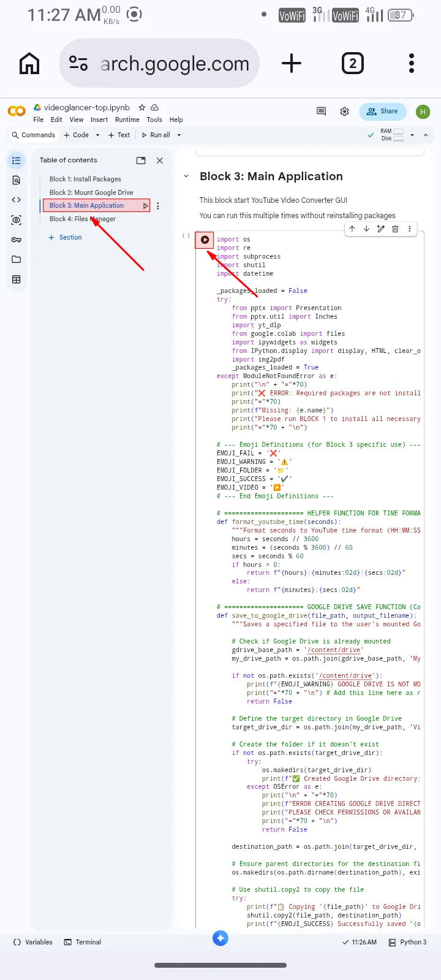Star the videoglancer-top.ipynb notebook
441x980 pixels.
(x=142, y=107)
